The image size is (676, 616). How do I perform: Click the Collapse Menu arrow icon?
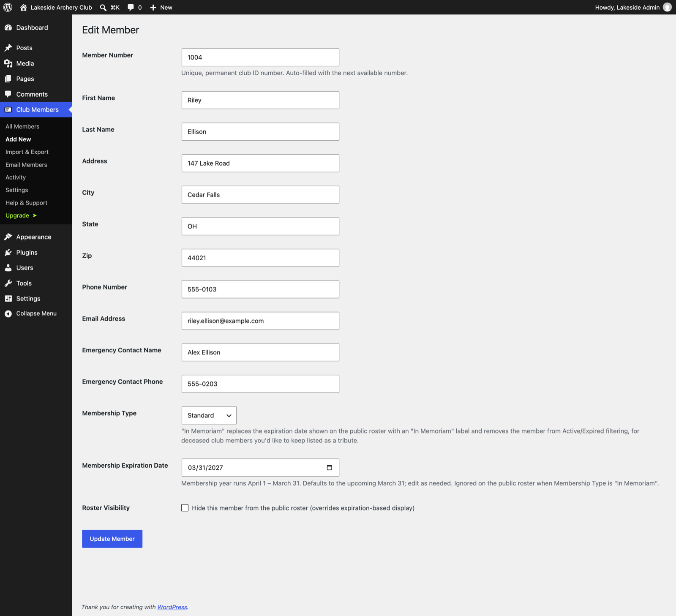(8, 313)
